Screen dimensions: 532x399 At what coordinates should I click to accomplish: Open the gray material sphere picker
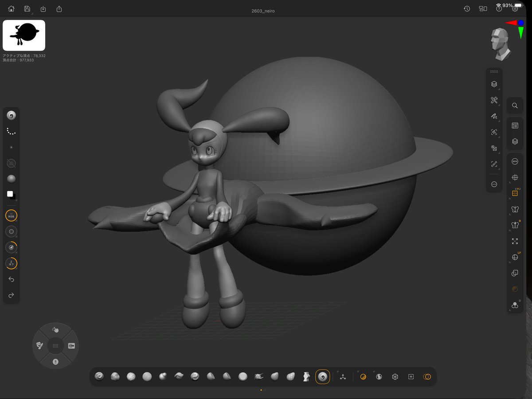pos(12,179)
